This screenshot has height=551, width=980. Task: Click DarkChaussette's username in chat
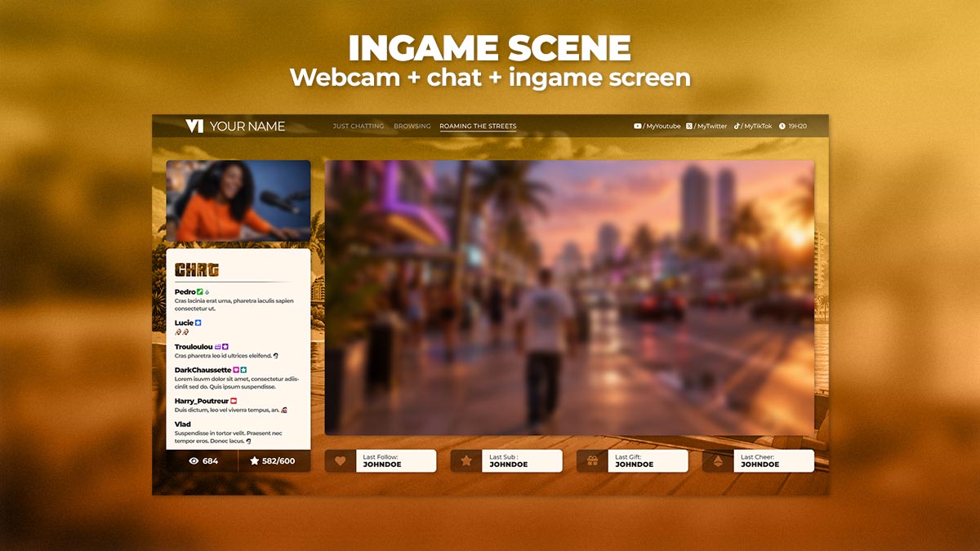tap(203, 370)
